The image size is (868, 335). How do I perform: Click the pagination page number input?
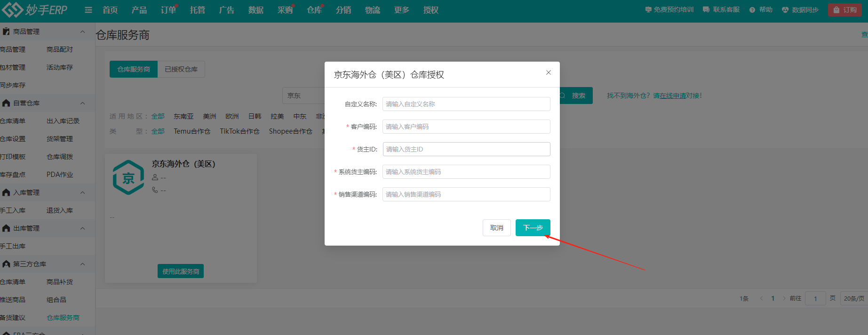pyautogui.click(x=815, y=298)
